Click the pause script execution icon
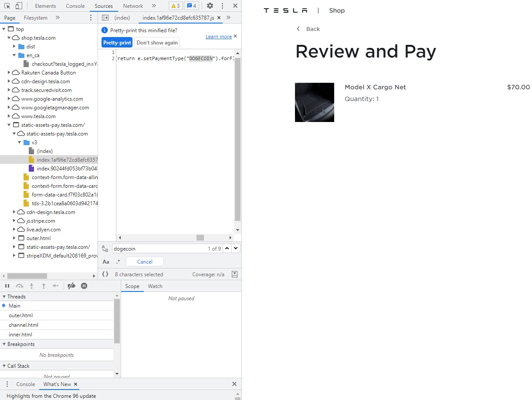Viewport: 532px width, 400px height. coord(7,286)
